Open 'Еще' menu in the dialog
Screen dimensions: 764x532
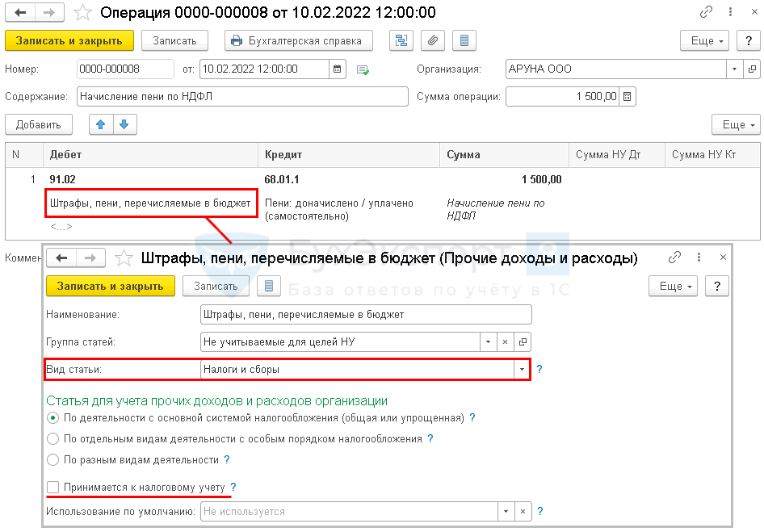pyautogui.click(x=673, y=286)
